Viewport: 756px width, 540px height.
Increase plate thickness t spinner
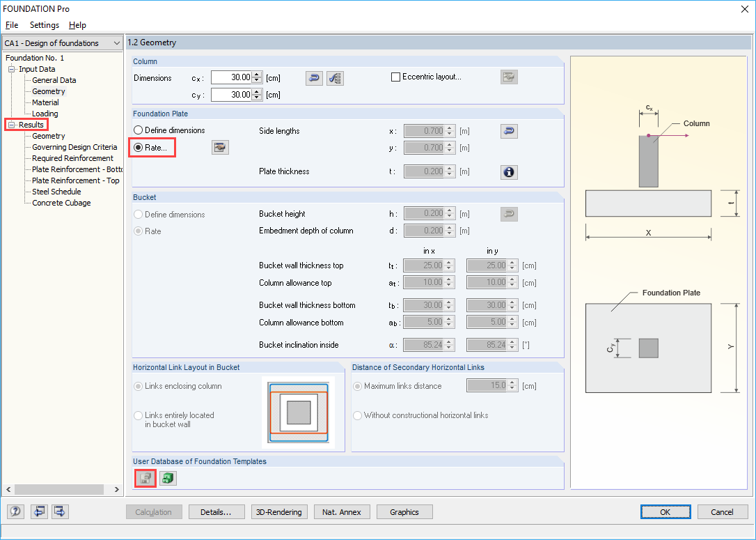tap(450, 169)
